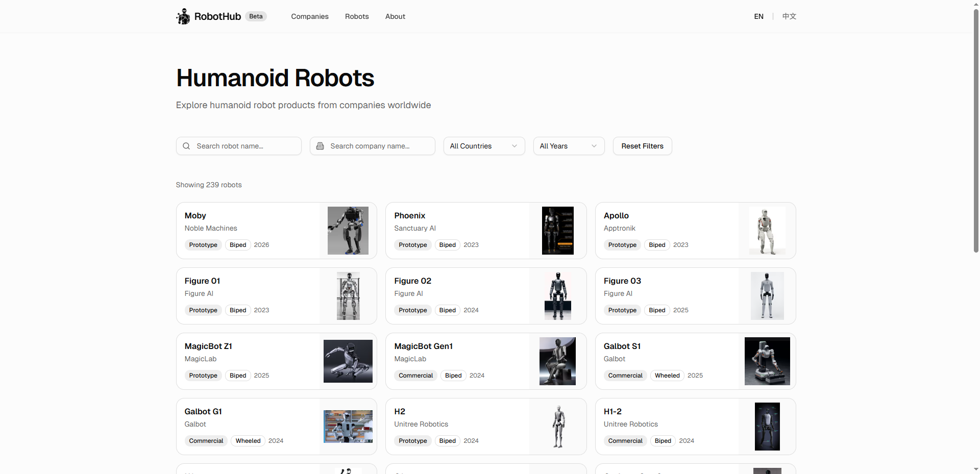Open the About page link
980x474 pixels.
[395, 16]
